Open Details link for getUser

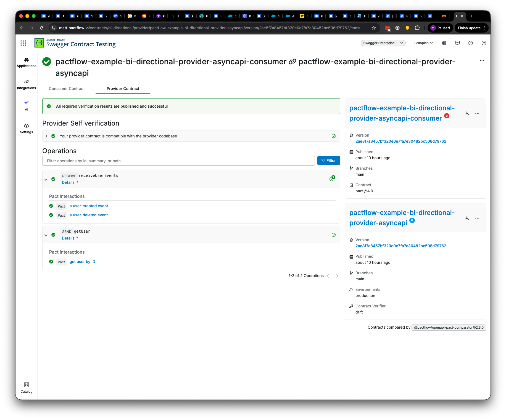coord(70,238)
